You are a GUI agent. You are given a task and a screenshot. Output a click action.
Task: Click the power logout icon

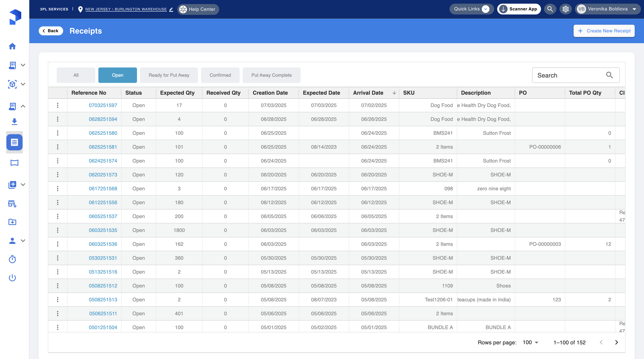tap(12, 278)
